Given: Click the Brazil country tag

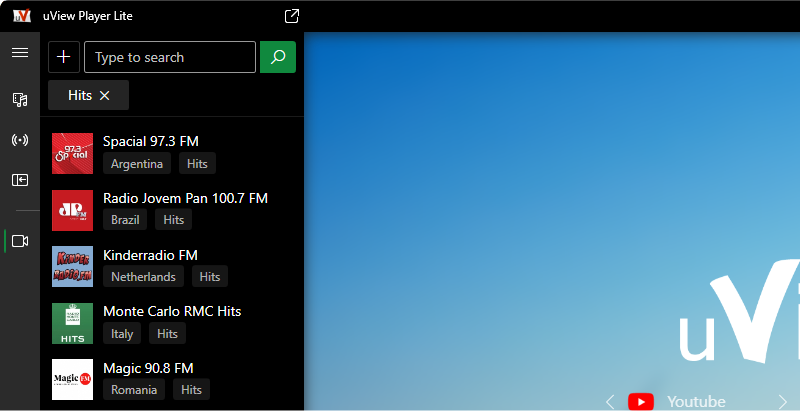Looking at the screenshot, I should pos(125,220).
